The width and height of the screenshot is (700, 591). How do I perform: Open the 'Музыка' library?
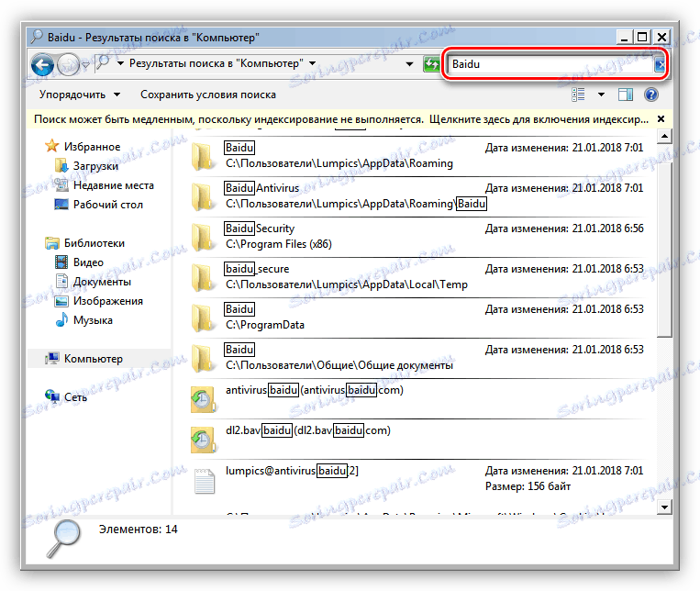93,320
